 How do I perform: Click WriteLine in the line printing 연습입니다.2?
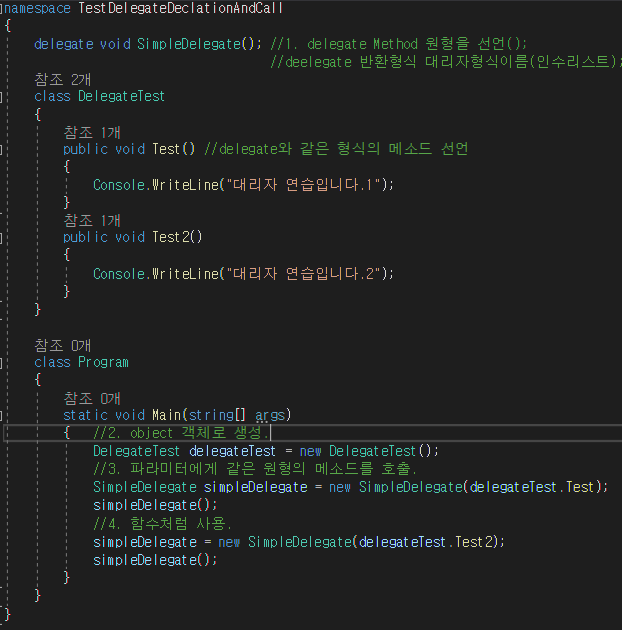pos(185,274)
